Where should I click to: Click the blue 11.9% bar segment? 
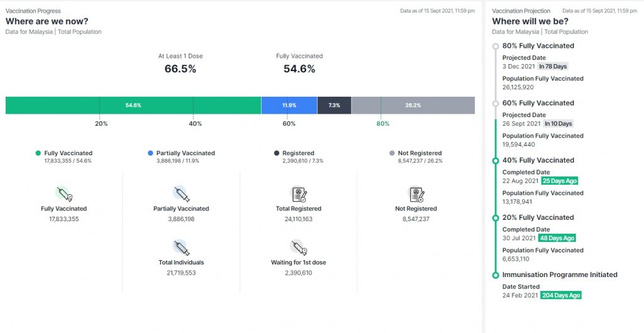(289, 105)
